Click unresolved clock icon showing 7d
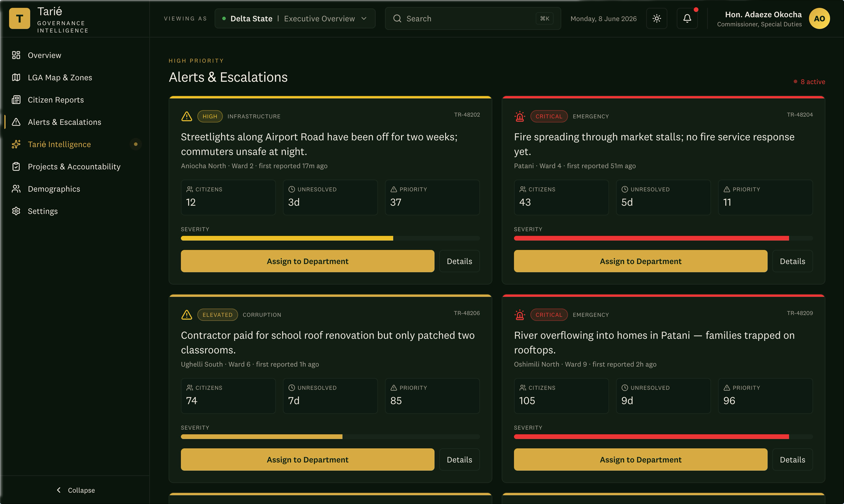This screenshot has width=844, height=504. click(291, 388)
